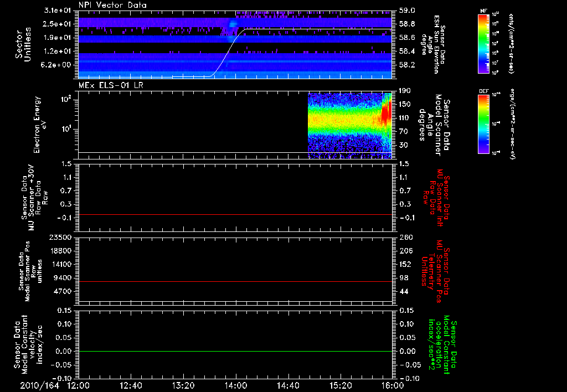Screen dimensions: 567x392
Task: Click the NF color scale bar
Action: click(x=483, y=44)
